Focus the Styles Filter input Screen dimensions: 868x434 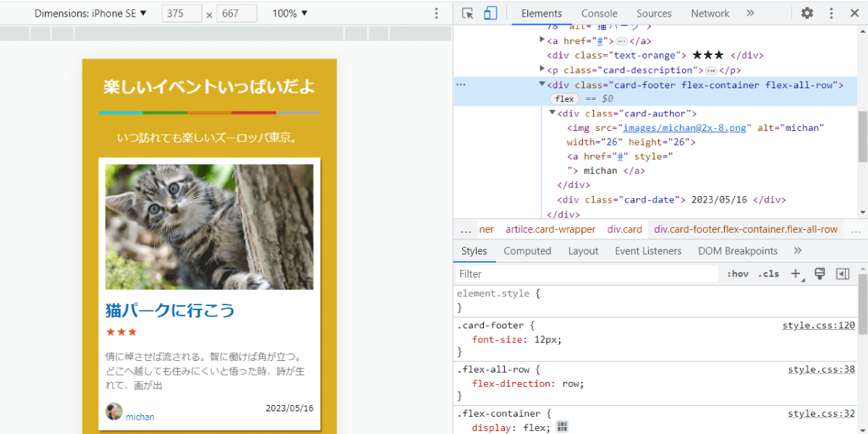point(587,274)
